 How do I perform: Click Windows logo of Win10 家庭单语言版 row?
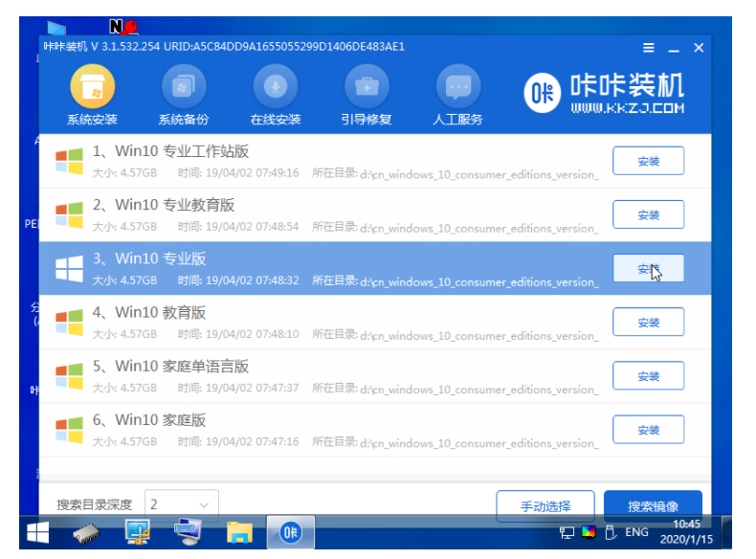click(69, 376)
